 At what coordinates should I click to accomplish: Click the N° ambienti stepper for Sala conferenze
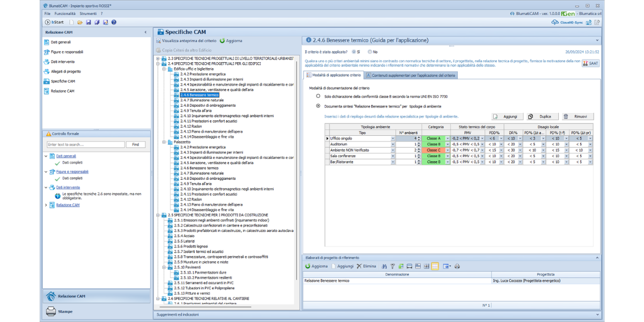coord(419,156)
